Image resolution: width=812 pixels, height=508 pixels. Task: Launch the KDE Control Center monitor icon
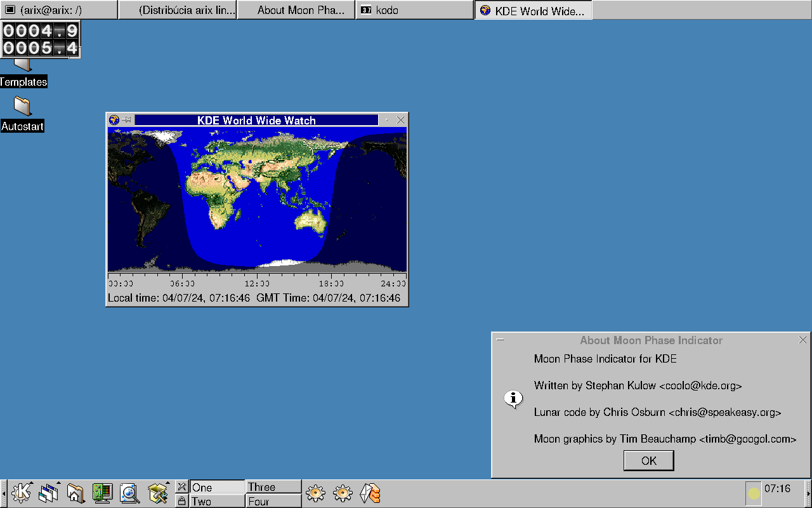(x=102, y=493)
